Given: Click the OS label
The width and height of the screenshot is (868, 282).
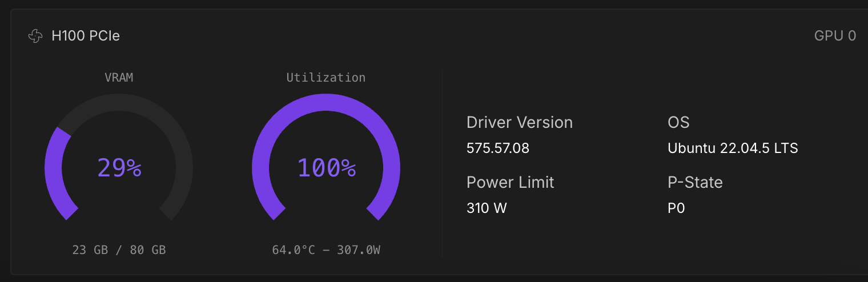Looking at the screenshot, I should [678, 123].
